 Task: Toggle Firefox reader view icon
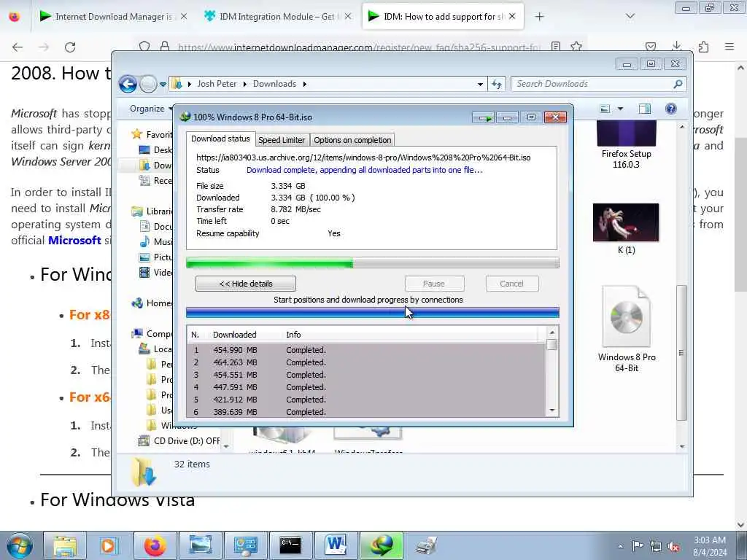(555, 47)
